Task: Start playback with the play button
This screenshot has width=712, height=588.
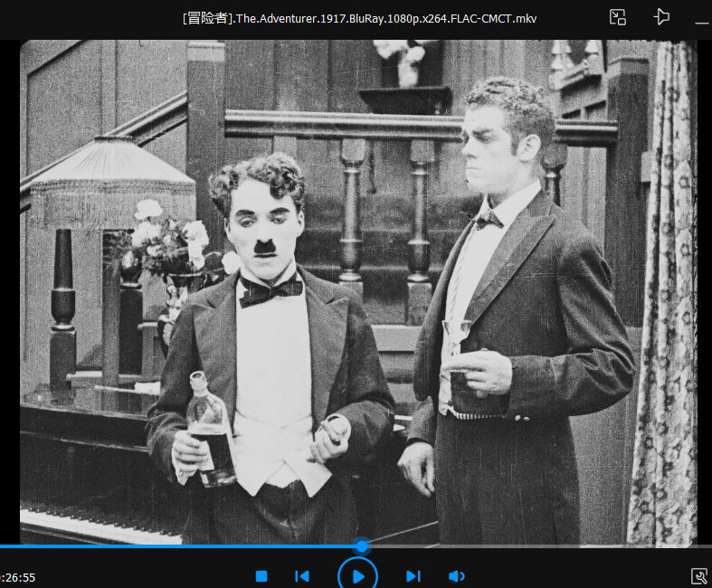Action: pyautogui.click(x=358, y=576)
